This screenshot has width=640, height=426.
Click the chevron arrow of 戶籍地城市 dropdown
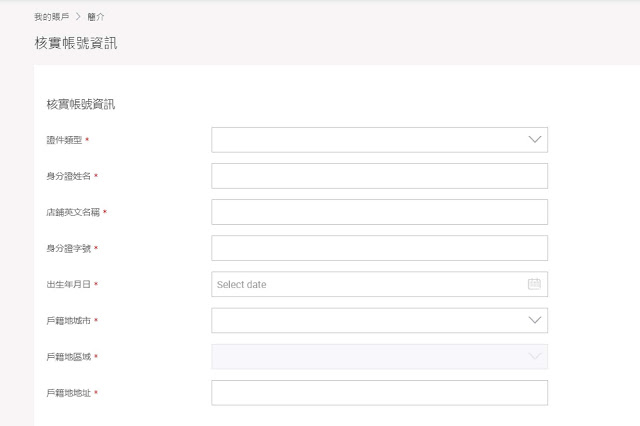point(535,320)
